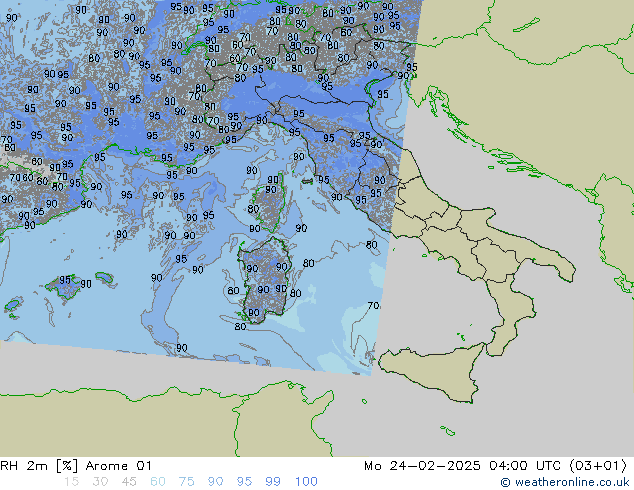Choose the 95 entry in the bottom legend
The height and width of the screenshot is (490, 634).
pyautogui.click(x=244, y=482)
